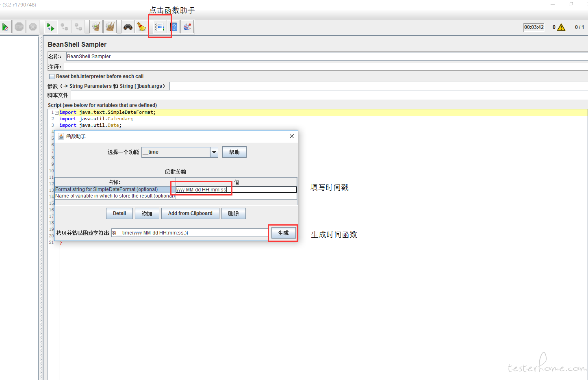Viewport: 588px width, 380px height.
Task: Click the BeanShell Sampler heading
Action: [x=77, y=44]
